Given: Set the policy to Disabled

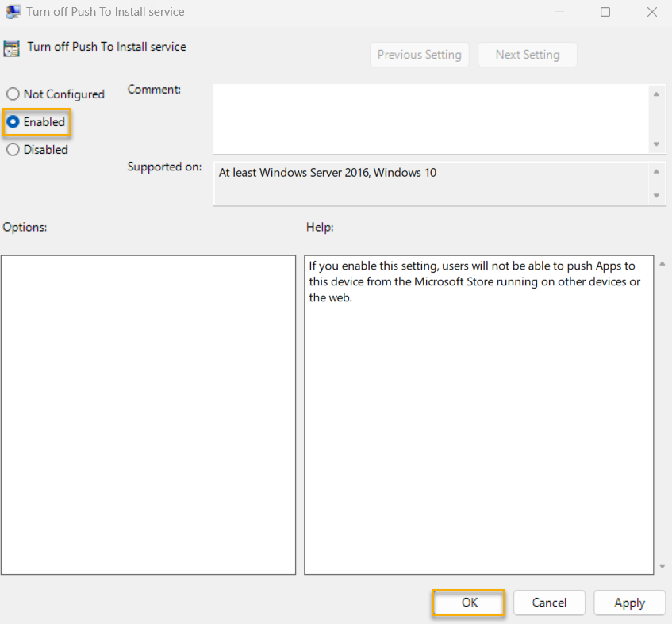Looking at the screenshot, I should click(x=13, y=150).
